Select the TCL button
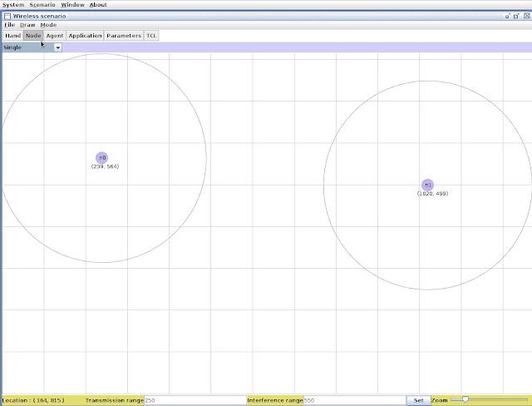 coord(151,36)
